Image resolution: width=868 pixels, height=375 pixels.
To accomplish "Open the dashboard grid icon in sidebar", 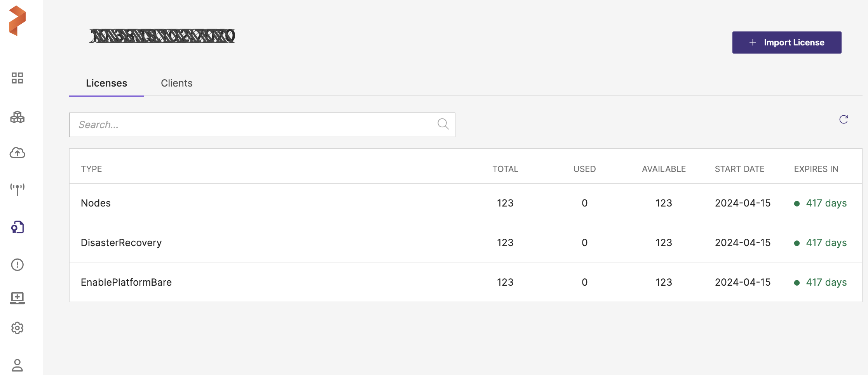I will coord(17,78).
